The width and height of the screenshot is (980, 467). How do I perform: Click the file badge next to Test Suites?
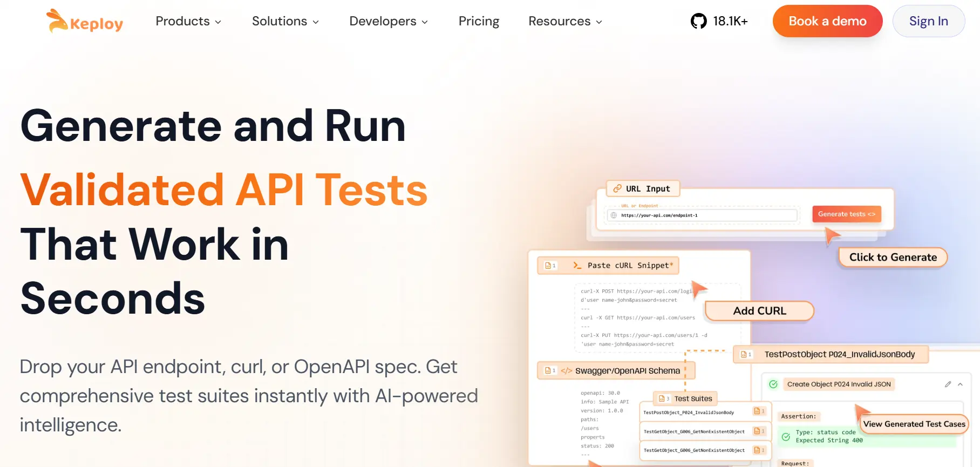pos(664,398)
